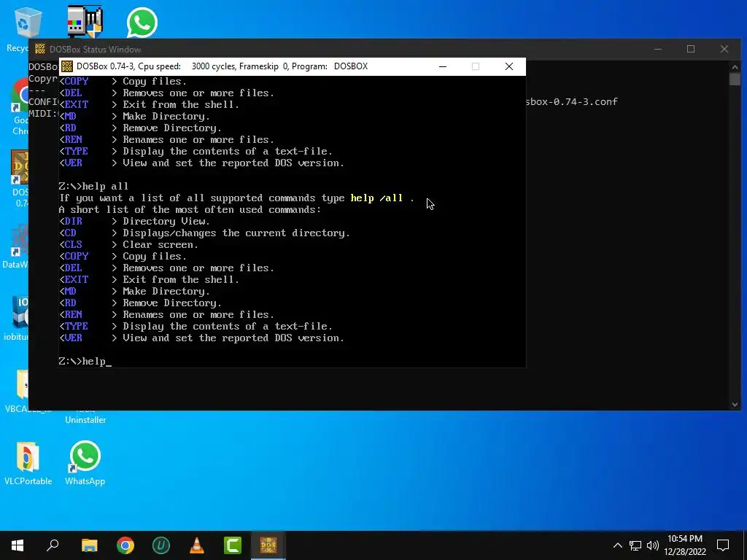Click the blue CD command name
747x560 pixels.
click(x=70, y=233)
